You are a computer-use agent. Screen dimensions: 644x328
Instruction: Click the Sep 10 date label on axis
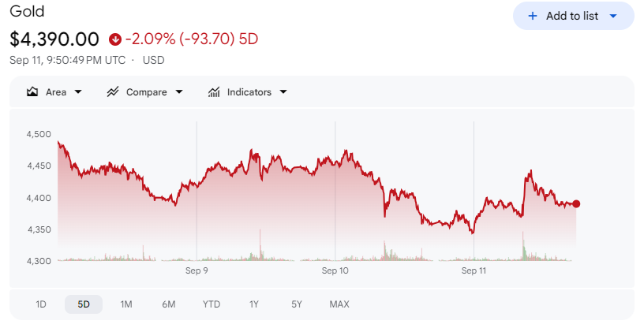pyautogui.click(x=335, y=270)
